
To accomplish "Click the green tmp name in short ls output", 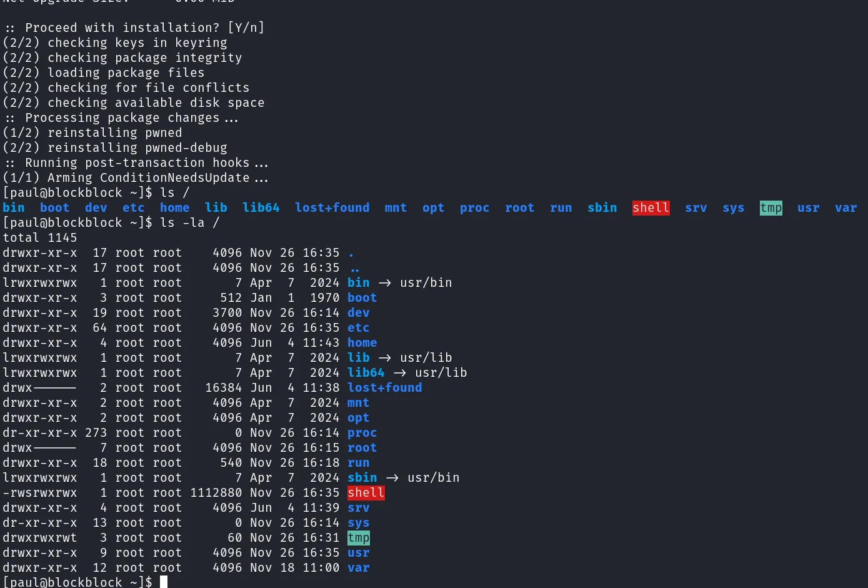I will tap(771, 207).
